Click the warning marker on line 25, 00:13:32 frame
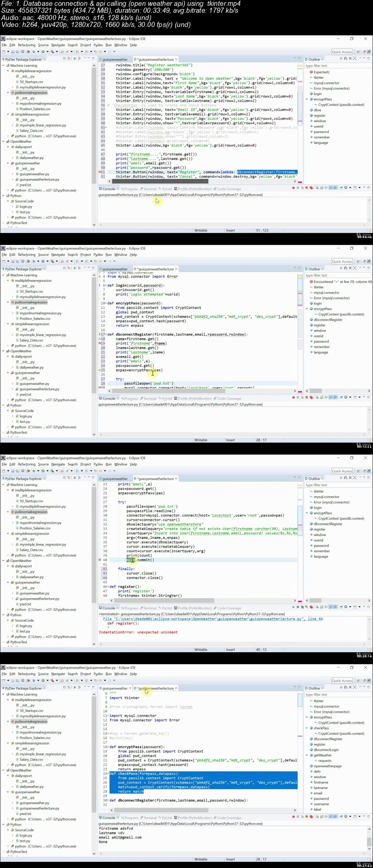 pos(100,370)
